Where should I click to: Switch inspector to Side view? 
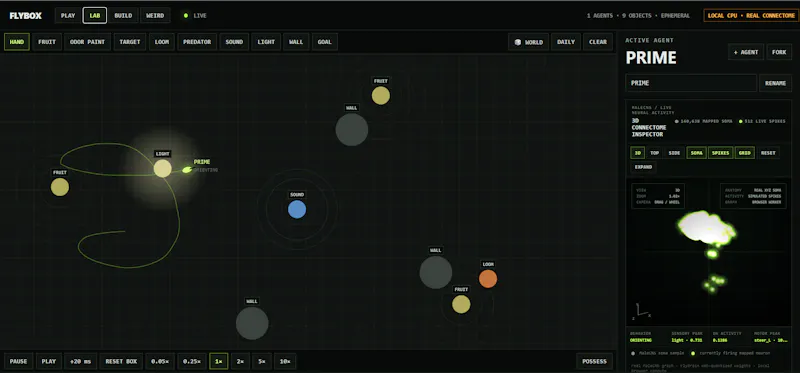tap(674, 153)
